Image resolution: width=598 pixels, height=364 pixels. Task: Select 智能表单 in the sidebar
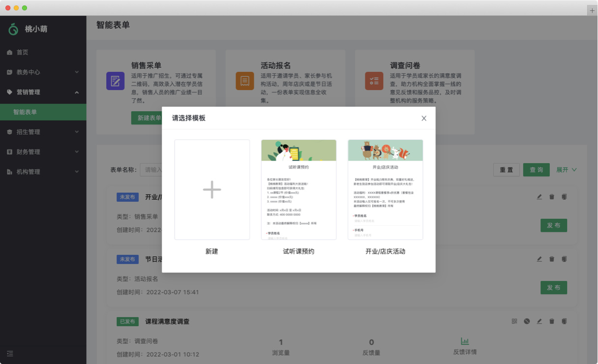(25, 112)
